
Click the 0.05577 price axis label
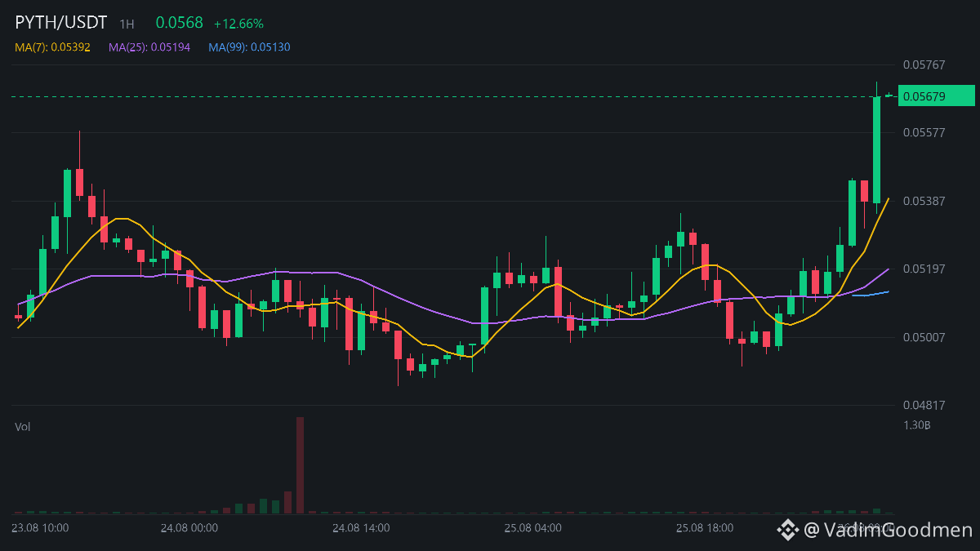point(924,132)
